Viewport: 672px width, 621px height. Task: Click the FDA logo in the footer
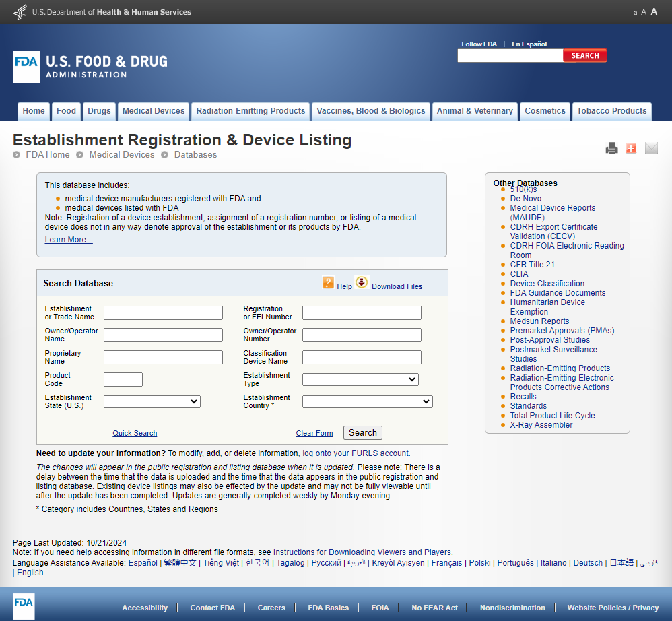24,606
